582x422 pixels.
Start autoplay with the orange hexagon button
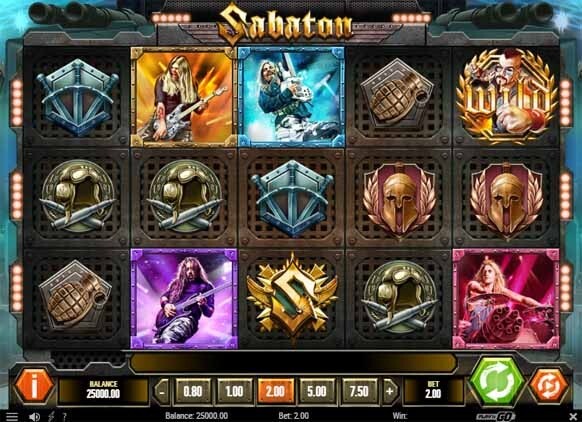pos(549,386)
